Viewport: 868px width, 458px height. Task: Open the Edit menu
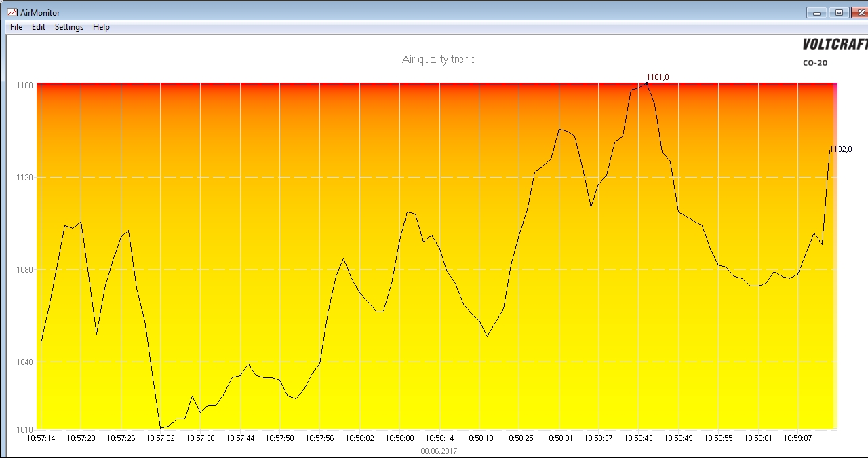(39, 27)
